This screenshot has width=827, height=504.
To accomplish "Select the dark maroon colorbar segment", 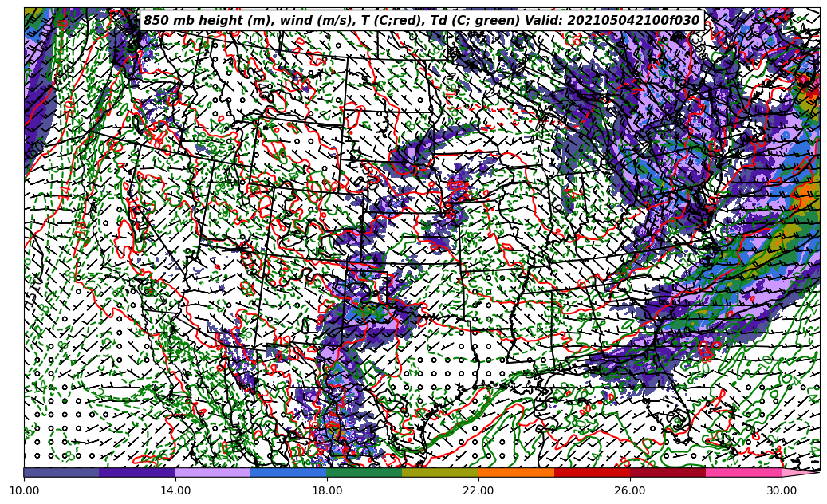I will click(x=668, y=472).
